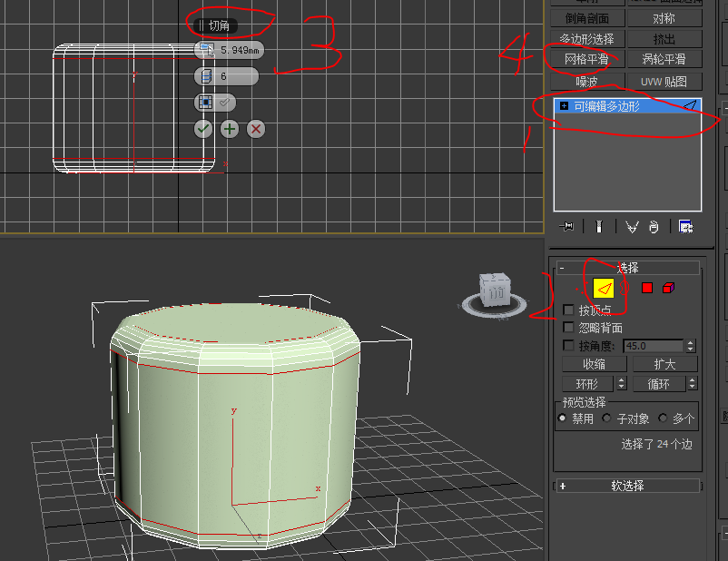Click the 收缩 button
The width and height of the screenshot is (728, 561).
pos(595,364)
